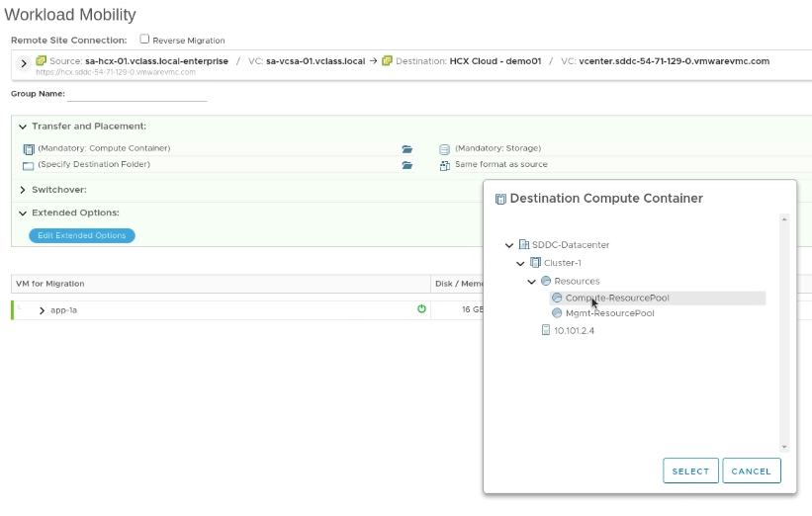Click the VM for Migration column header
812x516 pixels.
[x=50, y=284]
